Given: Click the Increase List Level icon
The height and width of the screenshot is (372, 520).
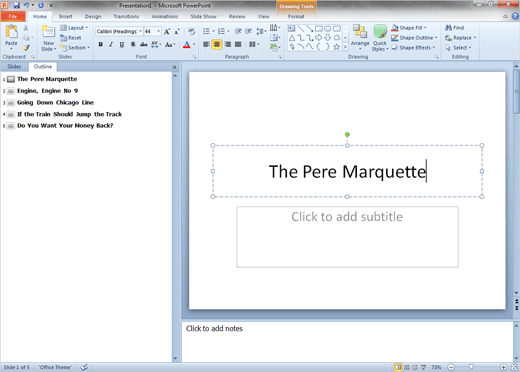Looking at the screenshot, I should [248, 31].
